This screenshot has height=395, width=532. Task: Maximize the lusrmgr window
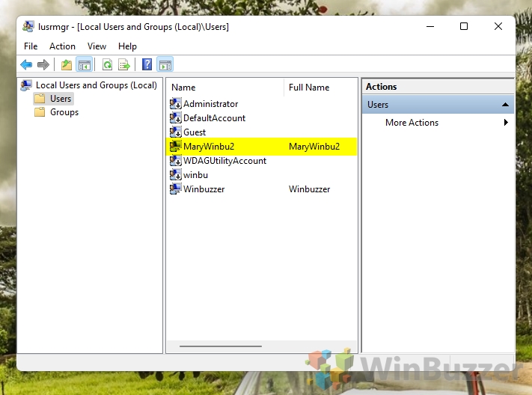pyautogui.click(x=464, y=26)
